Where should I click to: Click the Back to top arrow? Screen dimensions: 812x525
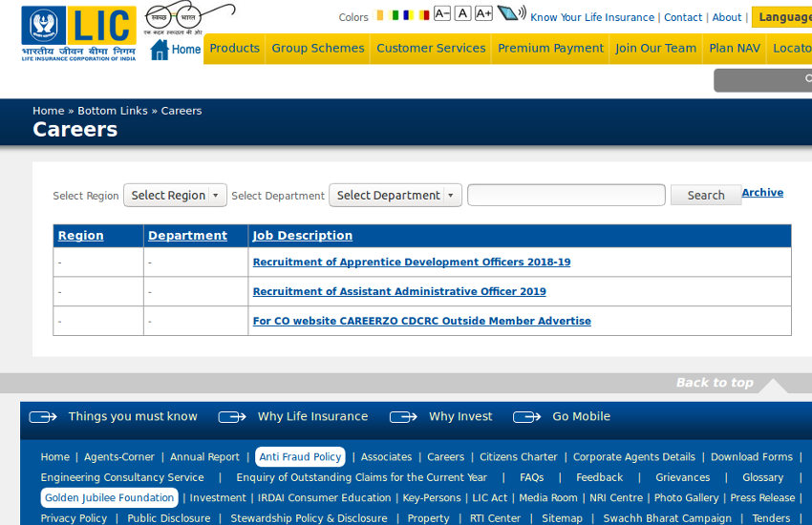tap(773, 385)
